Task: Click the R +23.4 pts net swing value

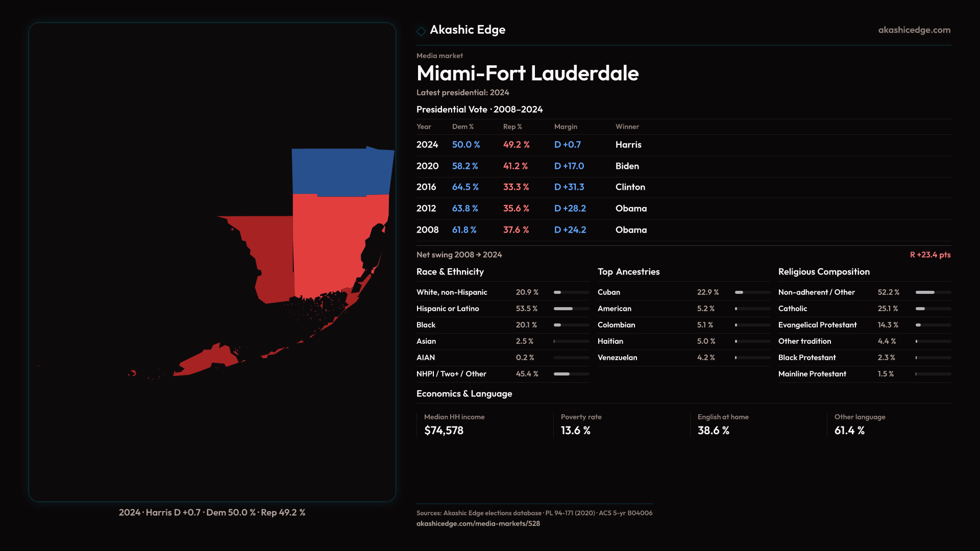Action: (930, 255)
